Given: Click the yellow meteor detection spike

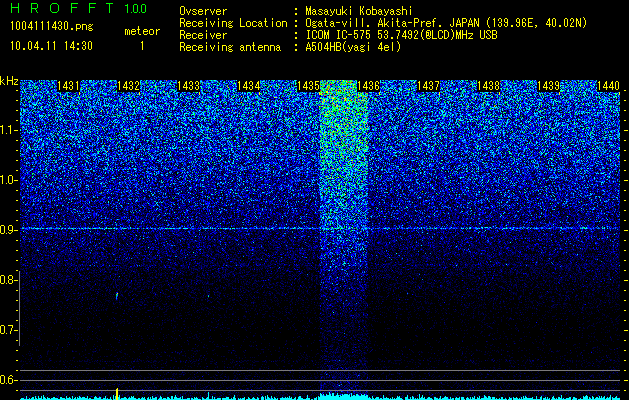Looking at the screenshot, I should click(x=117, y=394).
